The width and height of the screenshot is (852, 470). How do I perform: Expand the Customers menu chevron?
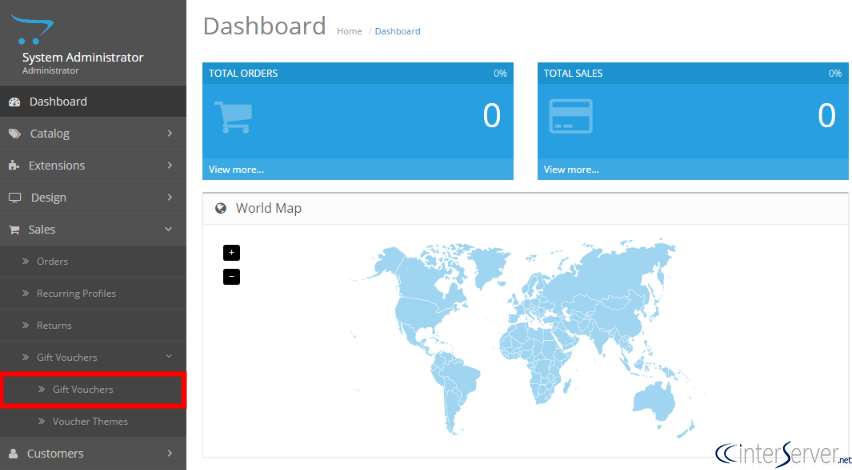[x=170, y=453]
